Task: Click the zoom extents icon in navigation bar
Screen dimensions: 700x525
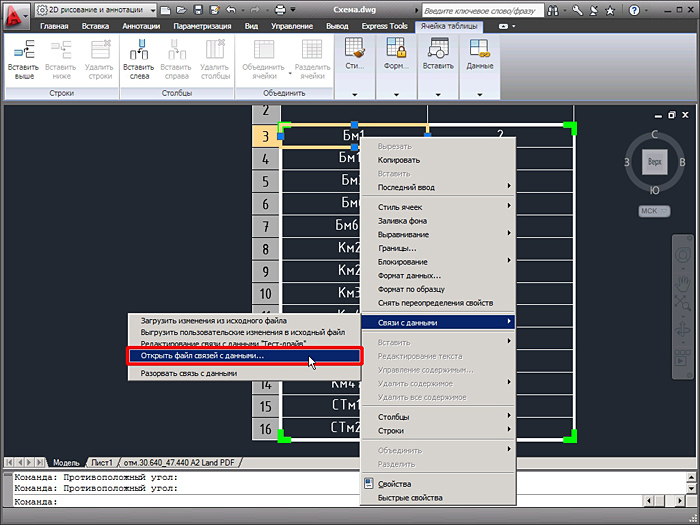Action: 683,304
